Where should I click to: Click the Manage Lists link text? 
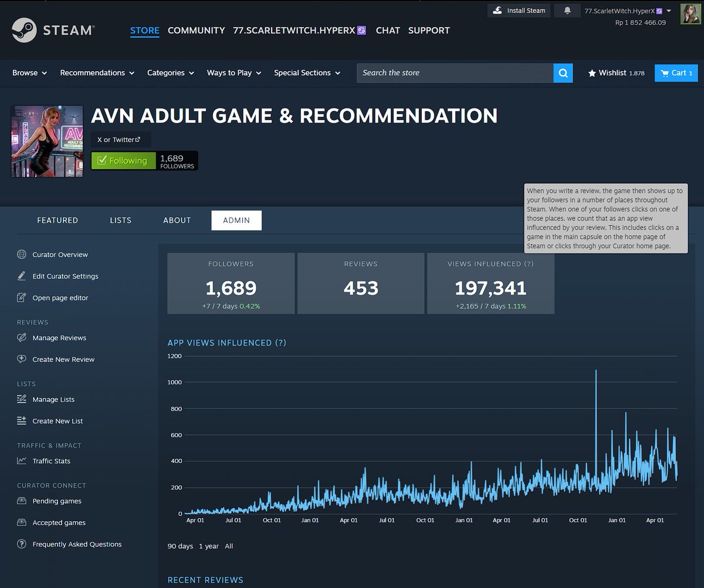tap(53, 399)
